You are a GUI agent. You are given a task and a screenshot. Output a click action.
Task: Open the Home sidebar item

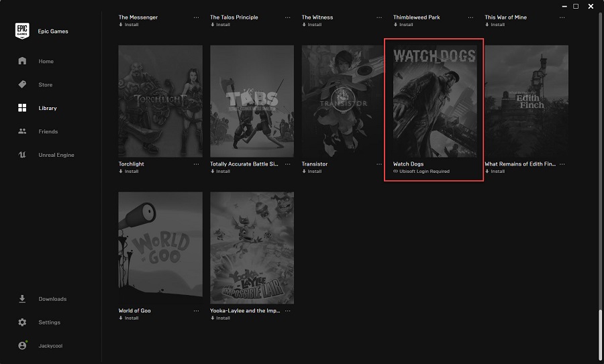pyautogui.click(x=46, y=61)
